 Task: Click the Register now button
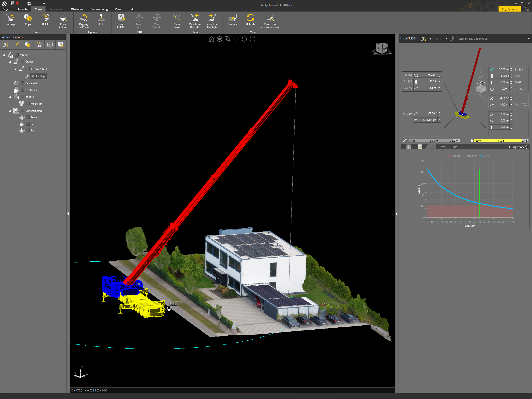[509, 9]
